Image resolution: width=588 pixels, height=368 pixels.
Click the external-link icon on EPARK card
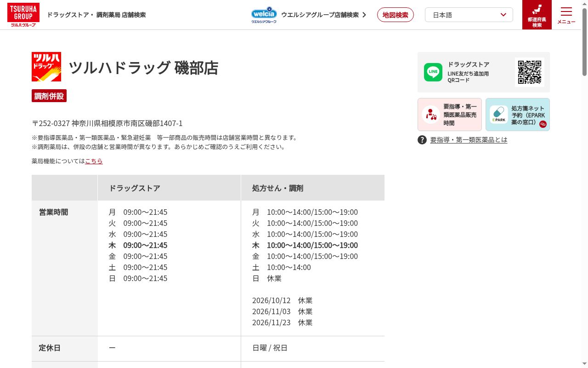(x=543, y=124)
